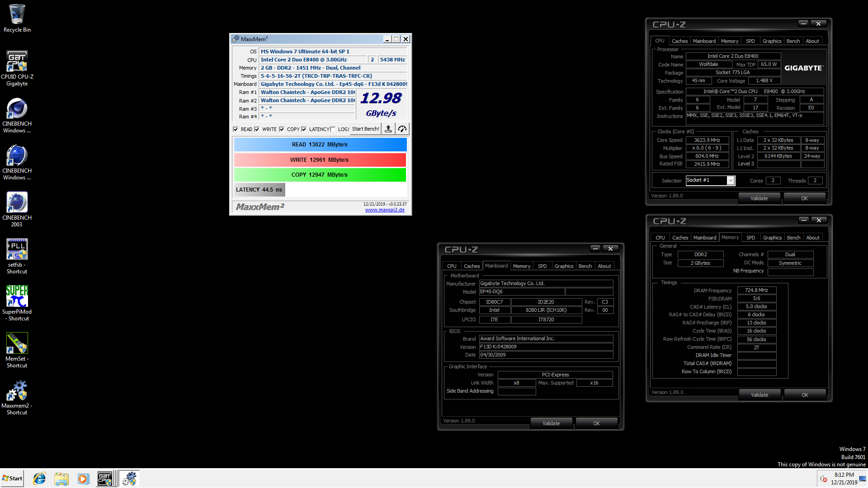
Task: Click the DRAM Frequency 724.8 MHz value
Action: (756, 291)
